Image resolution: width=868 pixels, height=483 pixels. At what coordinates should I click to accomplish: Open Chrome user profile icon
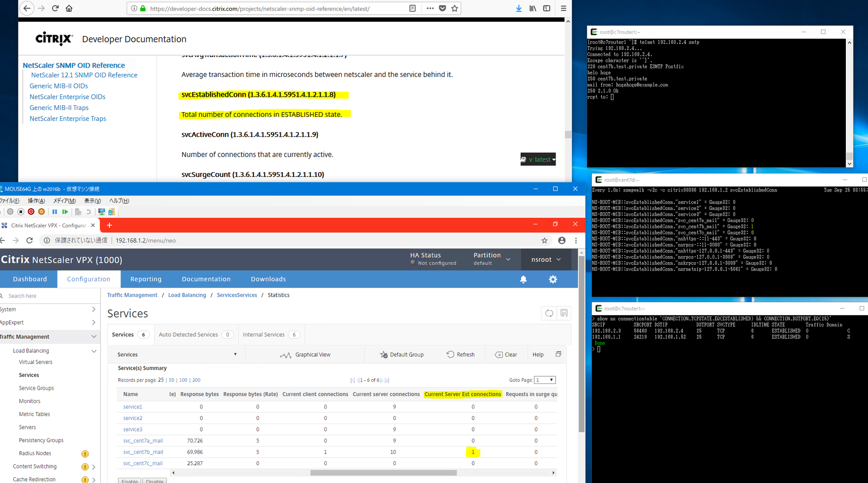click(x=562, y=241)
